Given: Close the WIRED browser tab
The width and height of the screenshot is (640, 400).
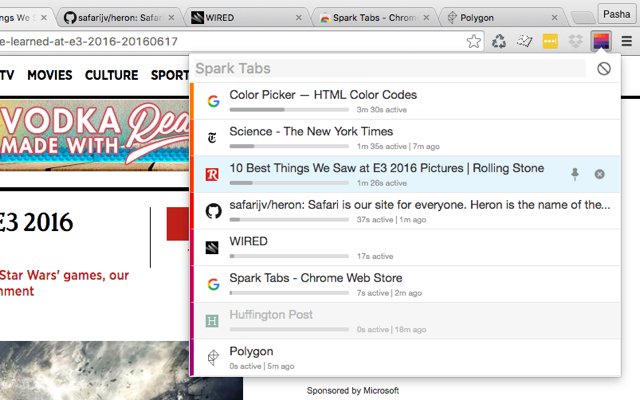Looking at the screenshot, I should [x=299, y=18].
